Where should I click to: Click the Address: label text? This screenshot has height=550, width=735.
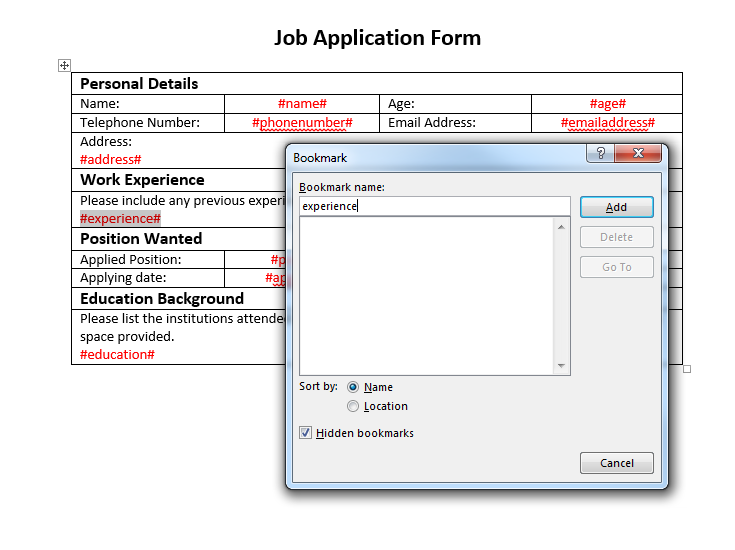tap(106, 142)
